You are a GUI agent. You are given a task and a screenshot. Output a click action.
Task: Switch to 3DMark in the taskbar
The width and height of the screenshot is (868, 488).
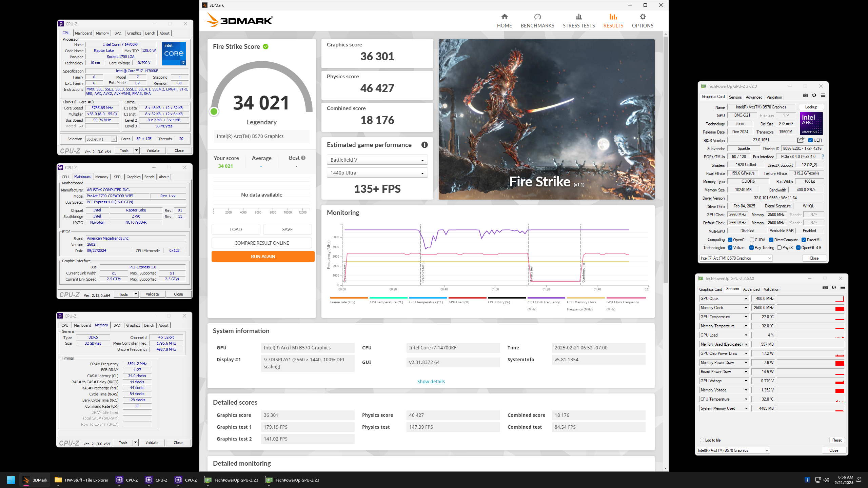coord(35,480)
